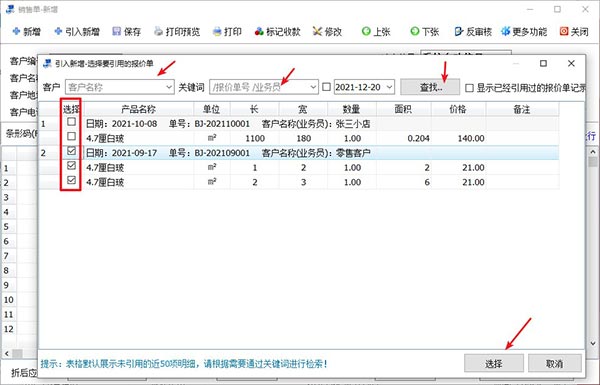The height and width of the screenshot is (385, 600).
Task: Open 打印预览 print preview
Action: coord(177,31)
